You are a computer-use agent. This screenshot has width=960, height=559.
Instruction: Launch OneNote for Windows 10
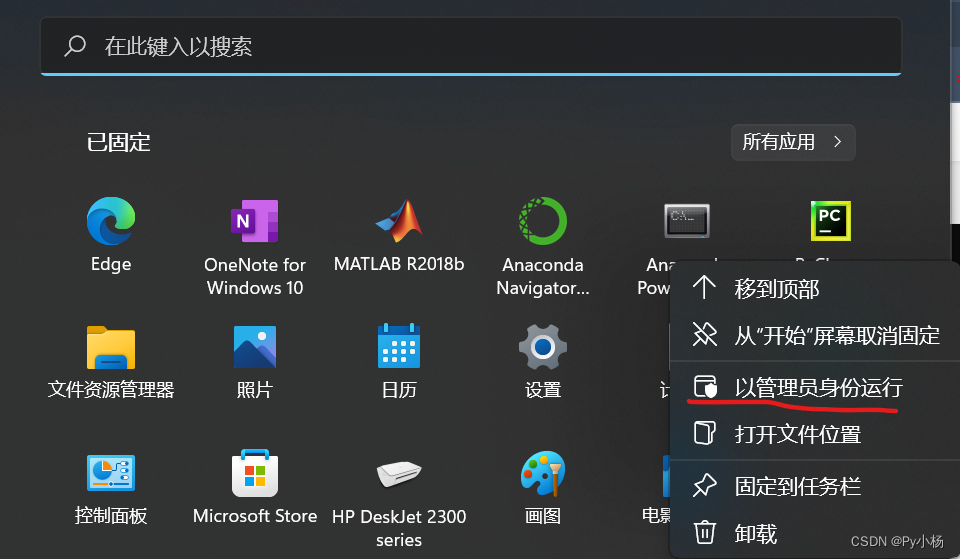point(255,221)
